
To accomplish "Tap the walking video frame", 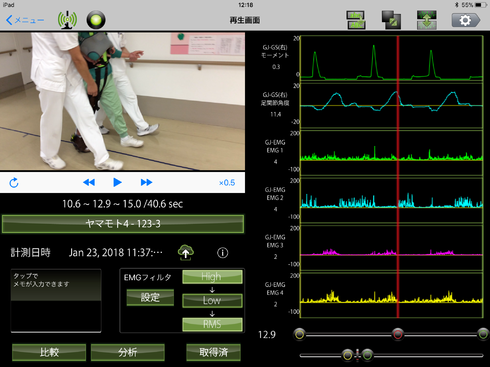I will pyautogui.click(x=122, y=101).
